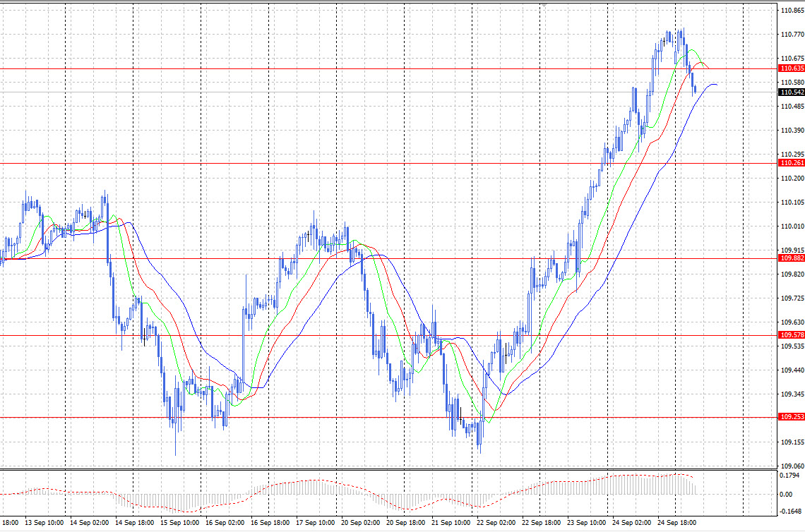The height and width of the screenshot is (532, 805).
Task: Click the 110.390 value on price scale
Action: coord(792,131)
